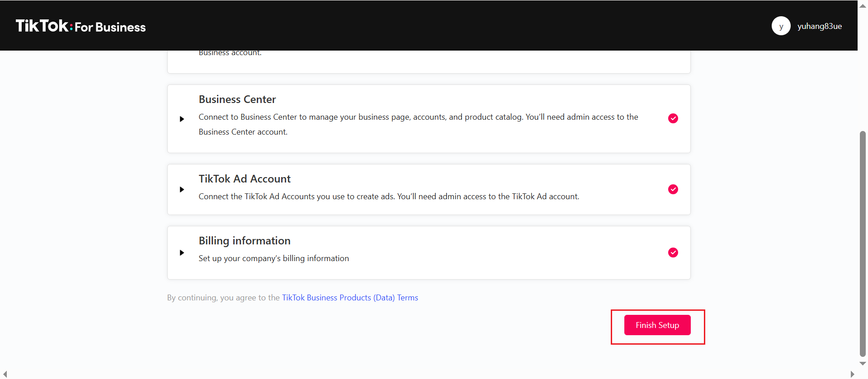Image resolution: width=868 pixels, height=379 pixels.
Task: Click the scrollbar down arrow
Action: coord(863,364)
